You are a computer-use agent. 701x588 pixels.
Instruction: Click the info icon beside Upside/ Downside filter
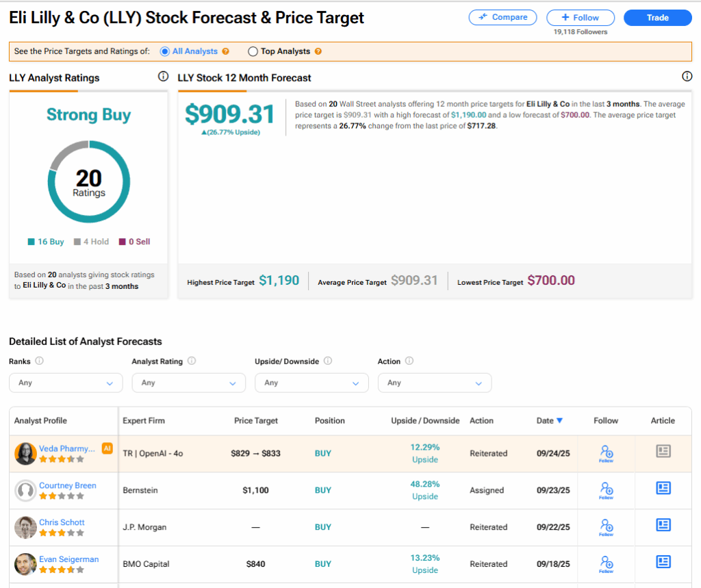click(328, 361)
